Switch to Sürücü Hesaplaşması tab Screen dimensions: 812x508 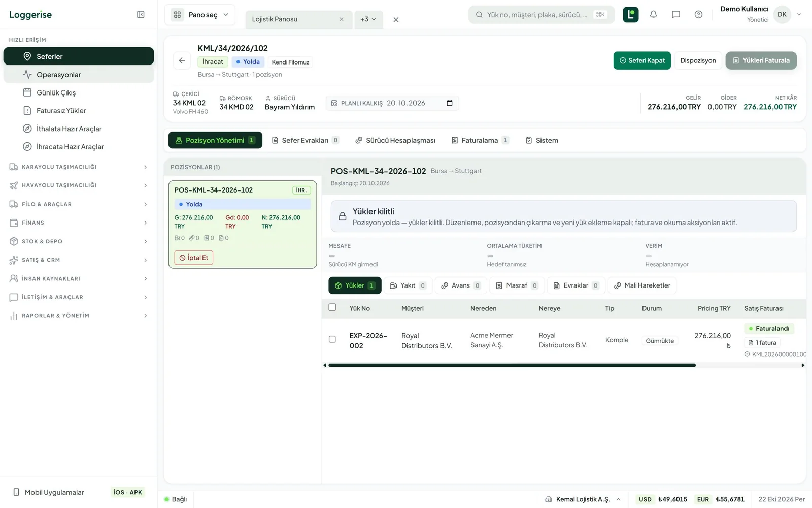[395, 140]
